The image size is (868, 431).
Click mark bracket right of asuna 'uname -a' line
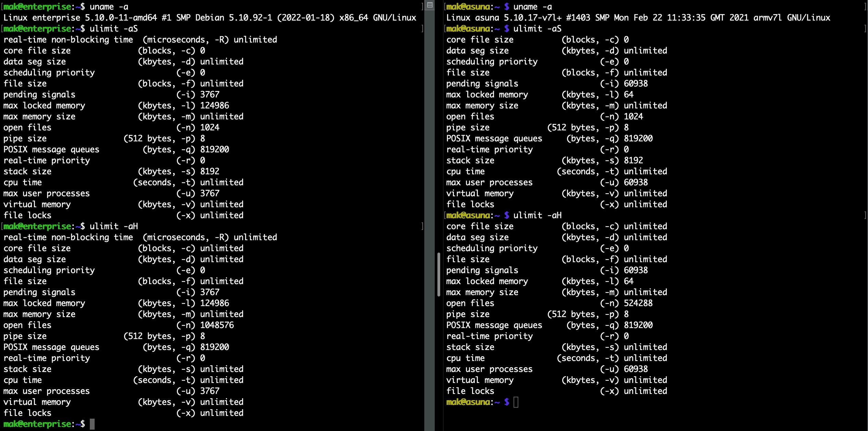click(x=865, y=7)
